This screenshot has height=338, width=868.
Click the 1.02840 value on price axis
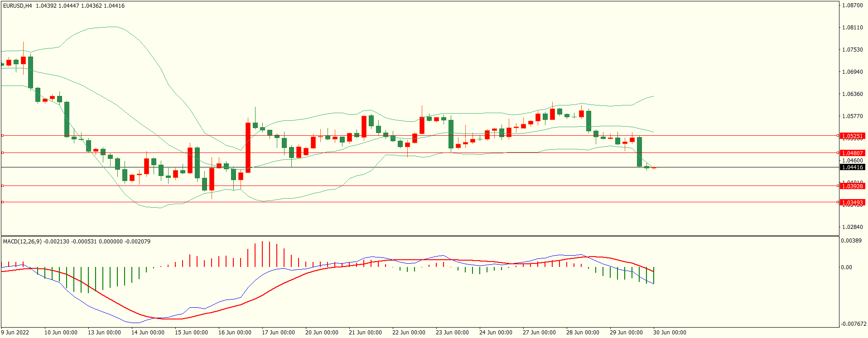852,227
